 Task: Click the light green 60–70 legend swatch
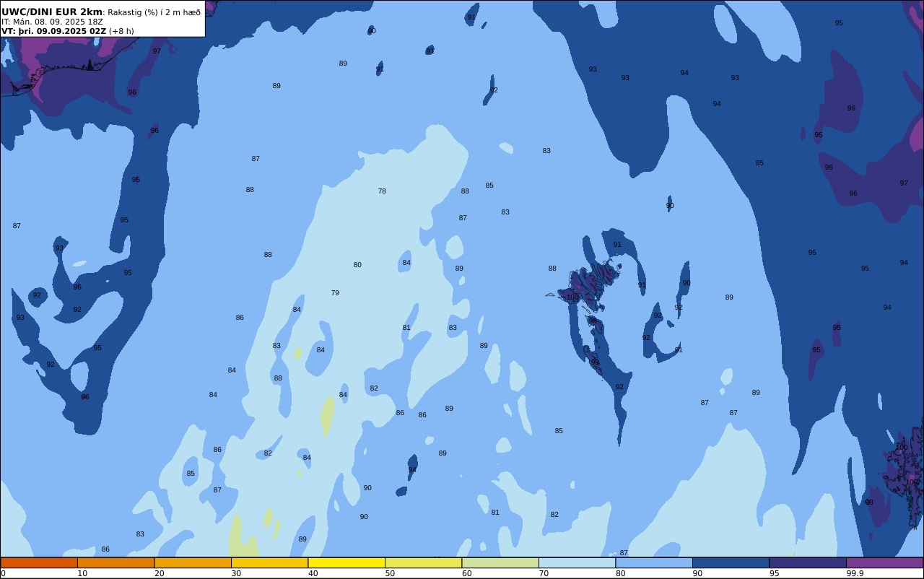point(500,562)
